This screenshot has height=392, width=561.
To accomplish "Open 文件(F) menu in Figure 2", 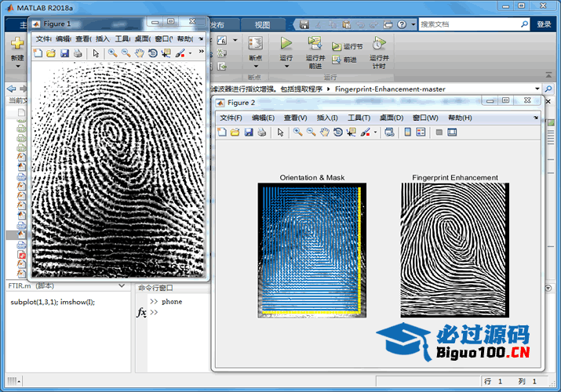I will (x=231, y=118).
